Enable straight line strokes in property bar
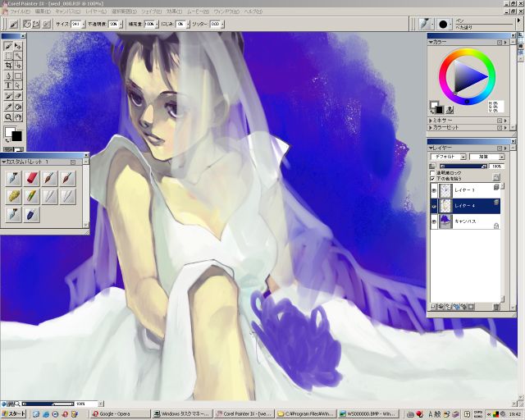Viewport: 525px width, 420px height. [x=36, y=24]
